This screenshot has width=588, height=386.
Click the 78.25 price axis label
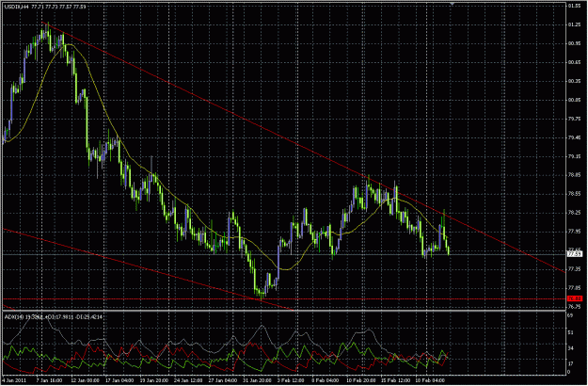tap(573, 213)
